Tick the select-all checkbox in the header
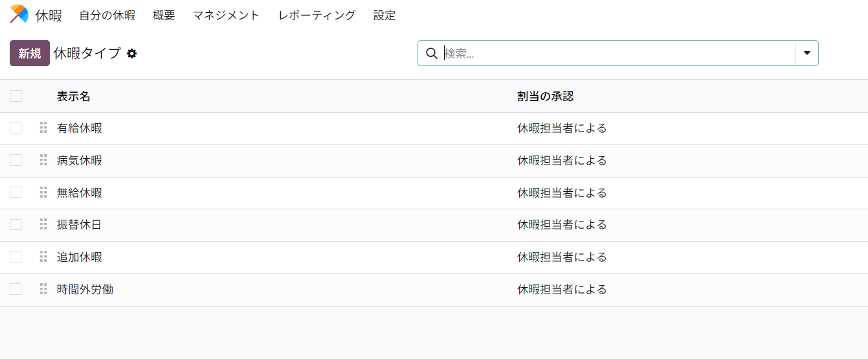The height and width of the screenshot is (359, 868). tap(16, 96)
